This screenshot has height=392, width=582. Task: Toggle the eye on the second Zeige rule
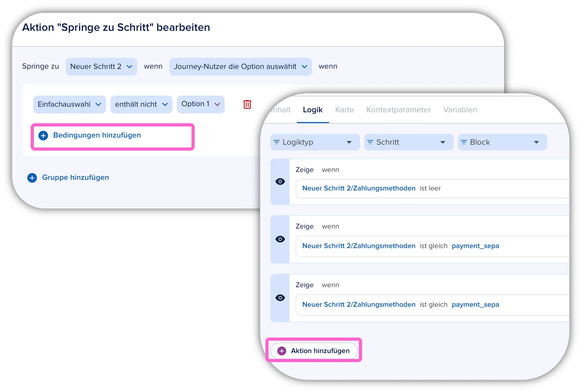click(x=280, y=239)
